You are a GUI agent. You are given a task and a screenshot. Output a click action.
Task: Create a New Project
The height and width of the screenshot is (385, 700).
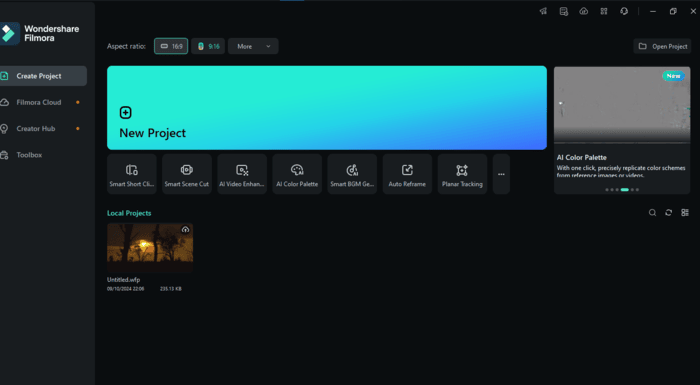coord(327,108)
